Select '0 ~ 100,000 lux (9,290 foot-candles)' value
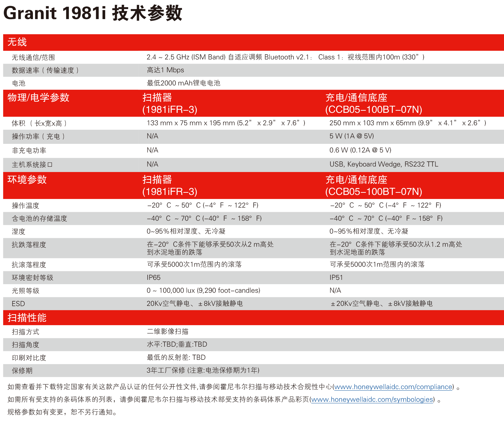Viewport: 504px width, 428px height. pos(203,291)
